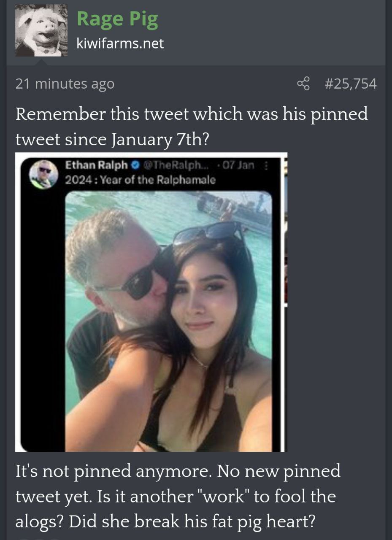Screen dimensions: 392x540
Task: Click the "21 minutes ago" timestamp
Action: pyautogui.click(x=65, y=84)
